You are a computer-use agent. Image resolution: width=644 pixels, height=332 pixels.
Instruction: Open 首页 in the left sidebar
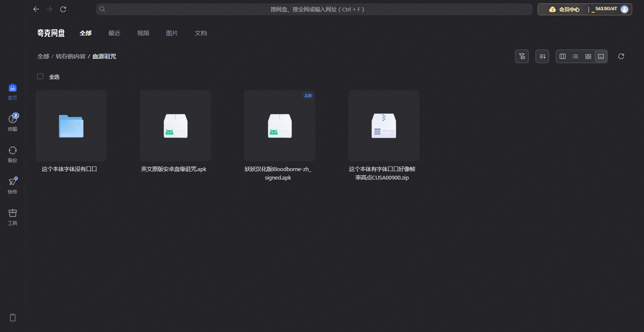tap(13, 92)
